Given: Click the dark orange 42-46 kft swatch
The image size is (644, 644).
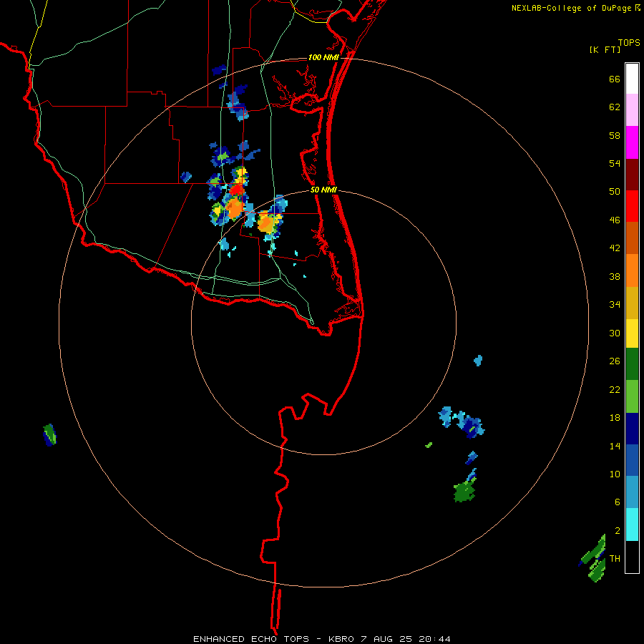Looking at the screenshot, I should point(632,238).
